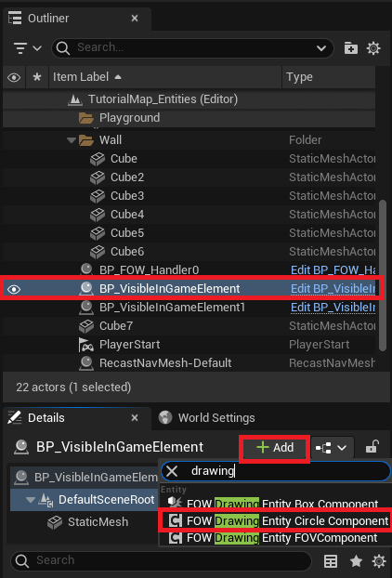Click the Add component button
Viewport: 392px width, 578px height.
[x=275, y=448]
